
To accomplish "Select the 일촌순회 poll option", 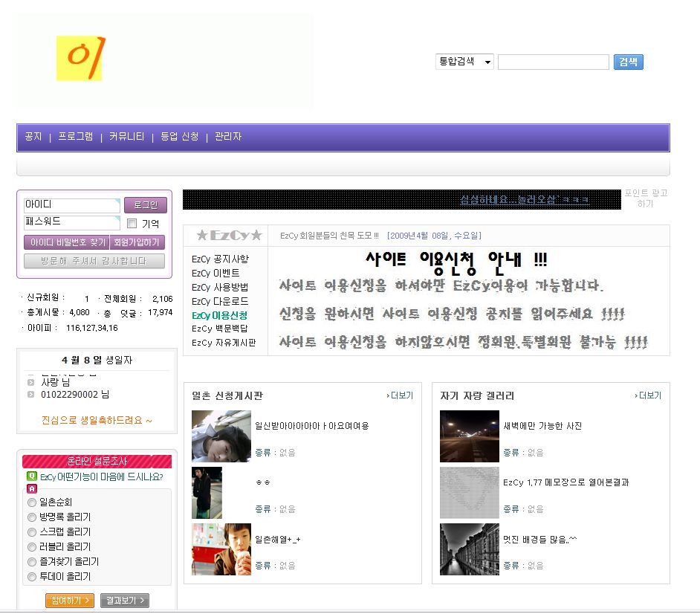I will pos(32,502).
